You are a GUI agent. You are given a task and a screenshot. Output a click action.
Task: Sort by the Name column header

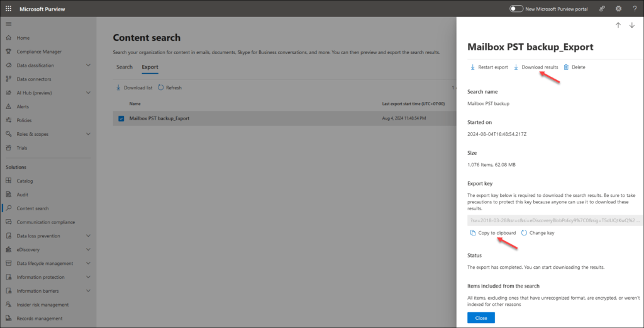point(135,104)
